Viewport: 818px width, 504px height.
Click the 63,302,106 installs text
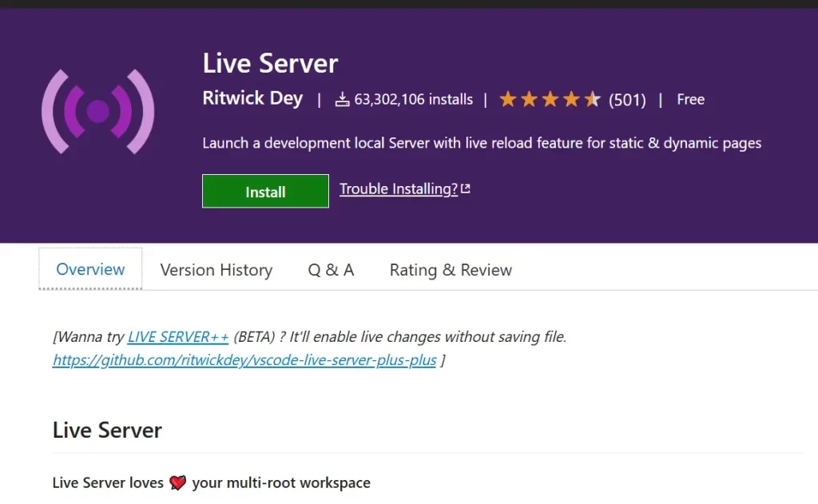point(413,99)
